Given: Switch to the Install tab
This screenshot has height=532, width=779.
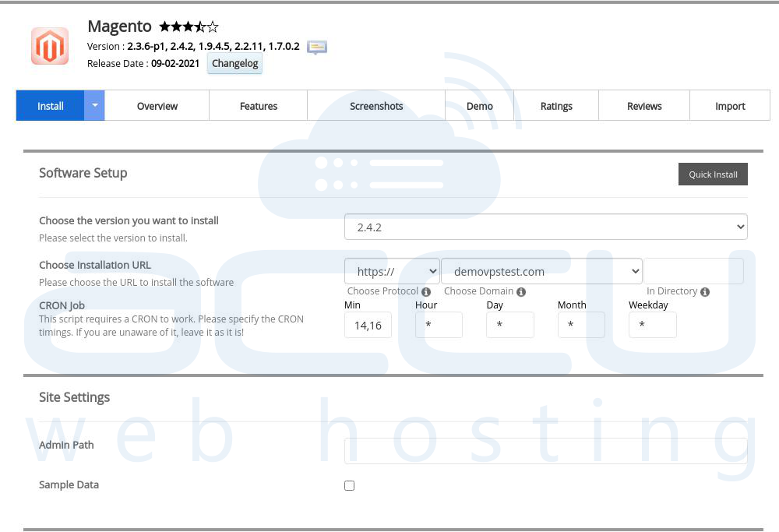Looking at the screenshot, I should (x=50, y=105).
